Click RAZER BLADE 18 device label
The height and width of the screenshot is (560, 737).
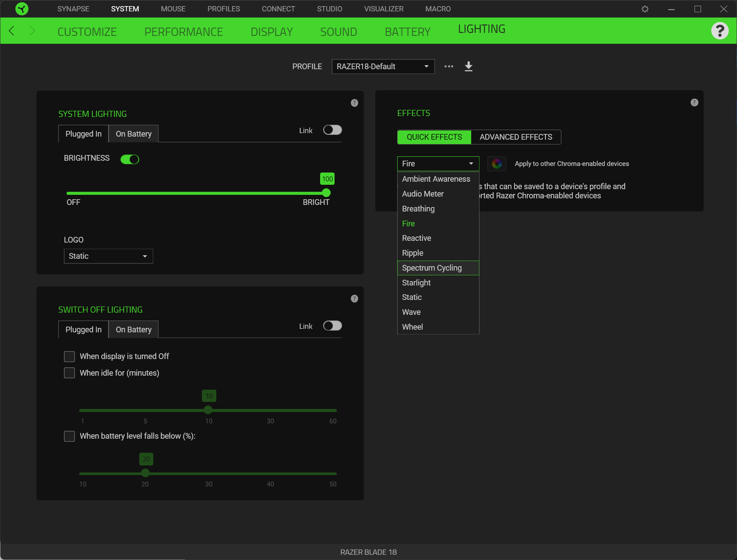tap(369, 552)
